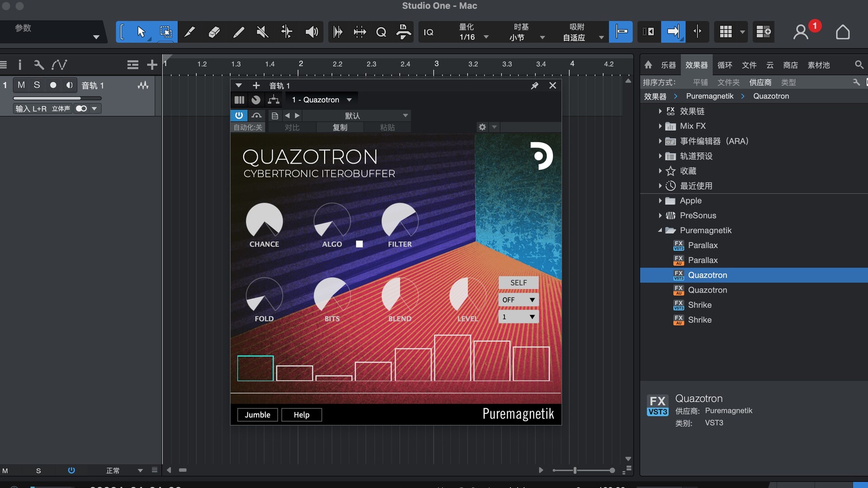Open the OFF dropdown in Quazotron
Screen dimensions: 868x488
tap(519, 300)
